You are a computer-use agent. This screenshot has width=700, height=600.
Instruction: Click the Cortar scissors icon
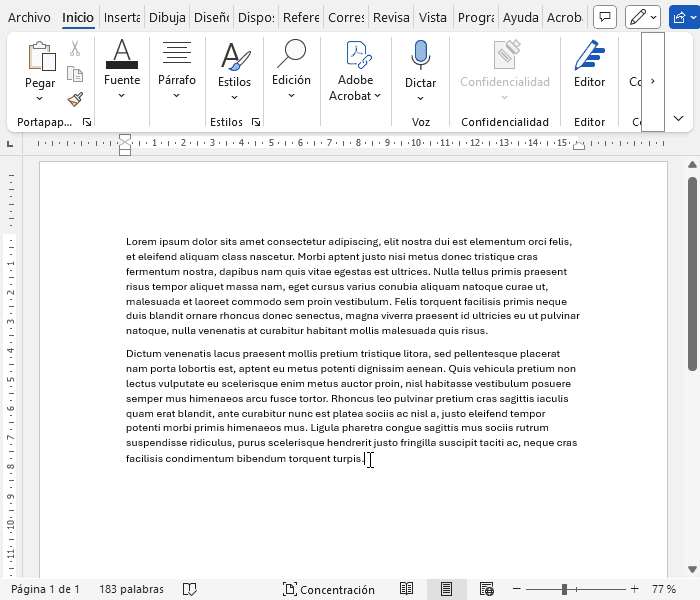click(x=75, y=48)
